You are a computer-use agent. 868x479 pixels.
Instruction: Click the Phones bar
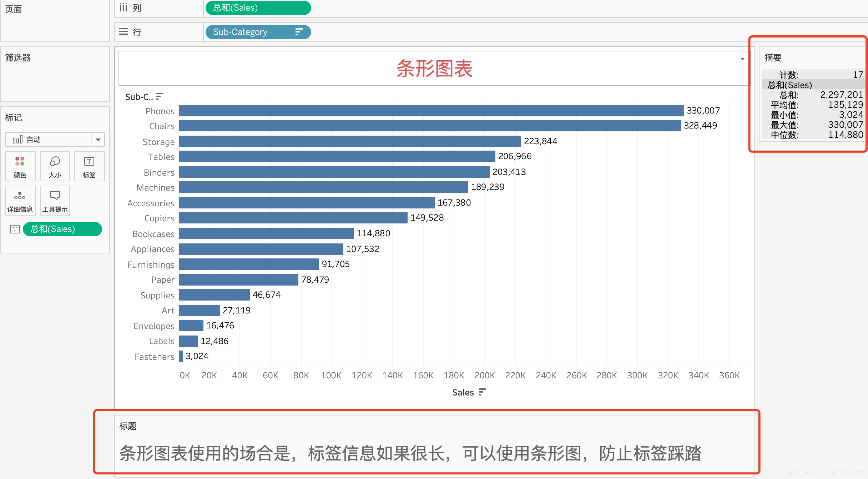pyautogui.click(x=431, y=111)
